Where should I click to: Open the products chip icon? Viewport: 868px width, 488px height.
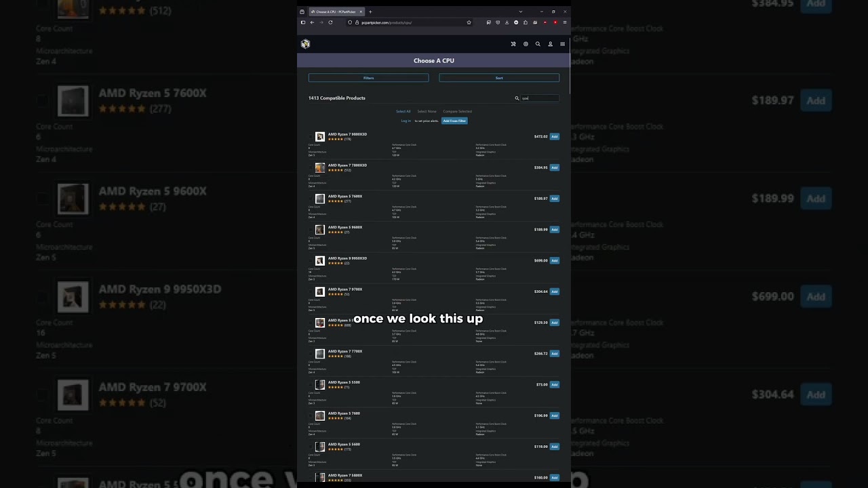(x=526, y=44)
